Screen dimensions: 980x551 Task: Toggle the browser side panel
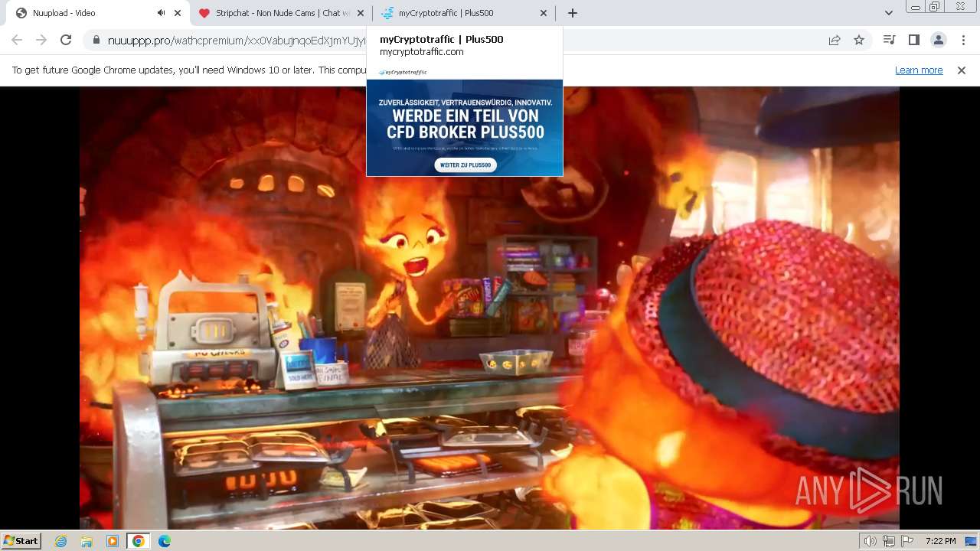point(913,40)
